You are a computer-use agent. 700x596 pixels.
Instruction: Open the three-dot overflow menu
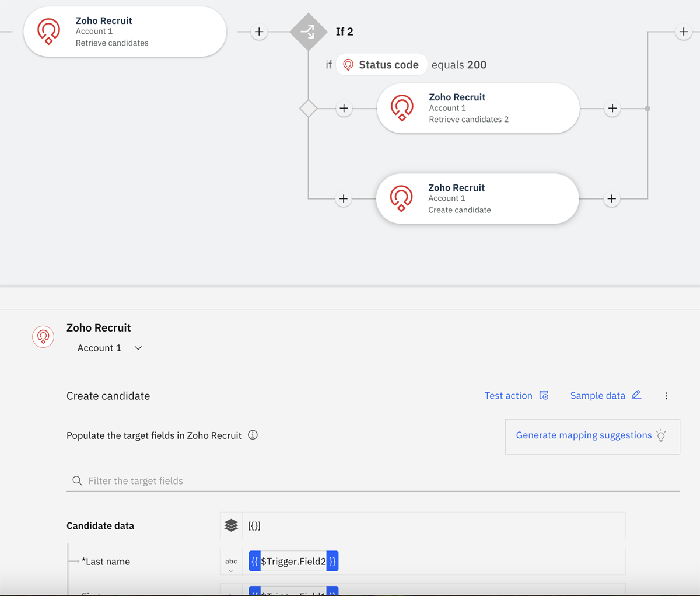[666, 396]
